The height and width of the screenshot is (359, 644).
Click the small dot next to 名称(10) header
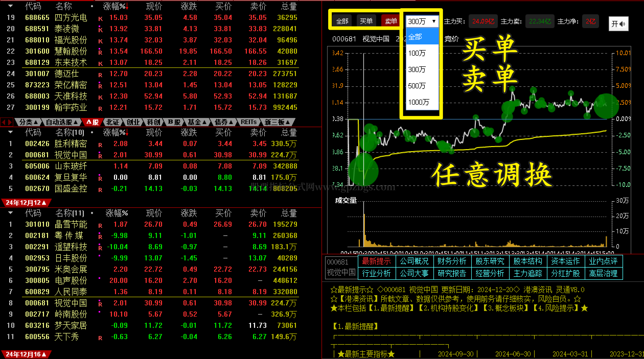[92, 133]
